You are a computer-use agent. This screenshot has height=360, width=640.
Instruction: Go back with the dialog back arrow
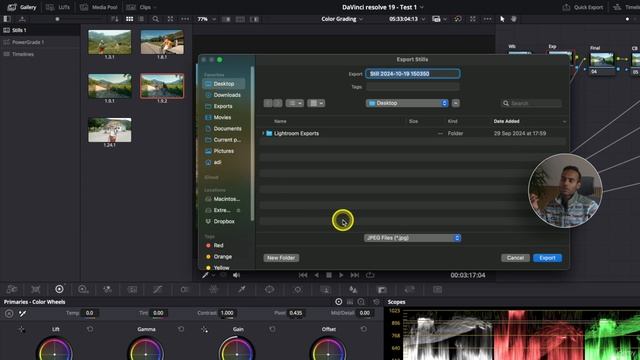pos(268,103)
